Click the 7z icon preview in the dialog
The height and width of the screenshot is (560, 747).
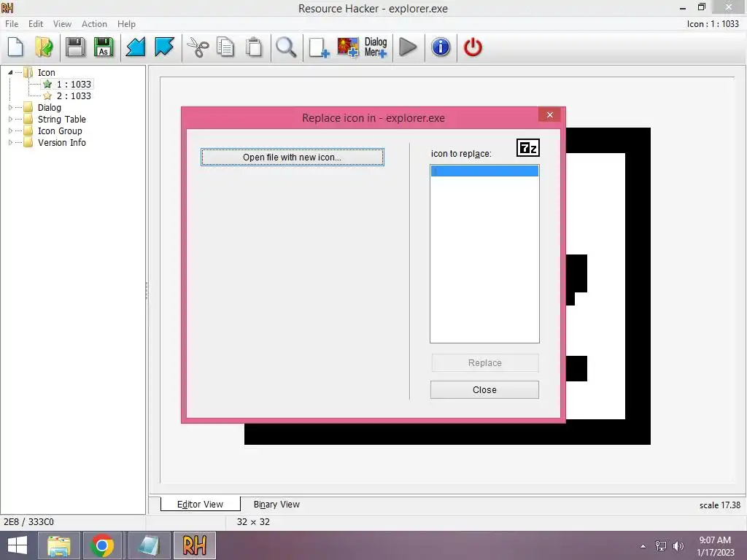coord(528,148)
